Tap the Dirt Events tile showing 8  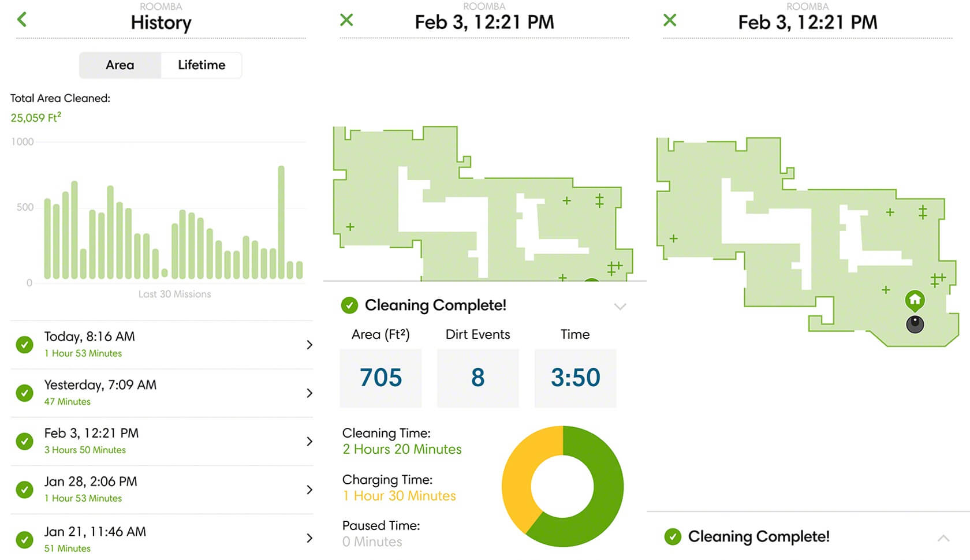click(477, 378)
